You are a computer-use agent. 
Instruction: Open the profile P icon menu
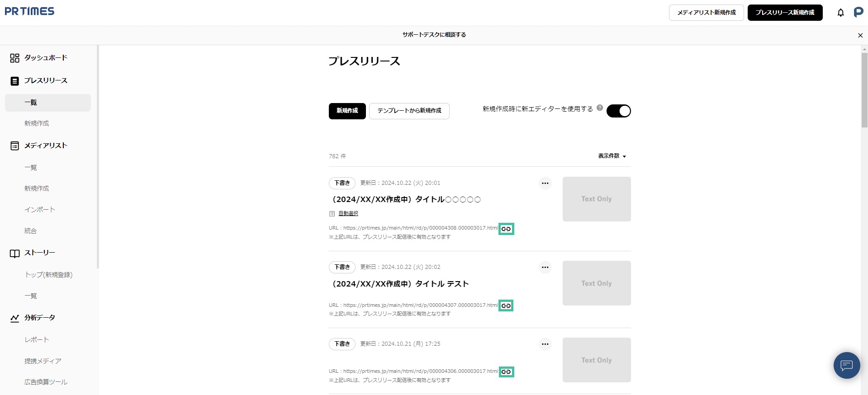(x=858, y=13)
